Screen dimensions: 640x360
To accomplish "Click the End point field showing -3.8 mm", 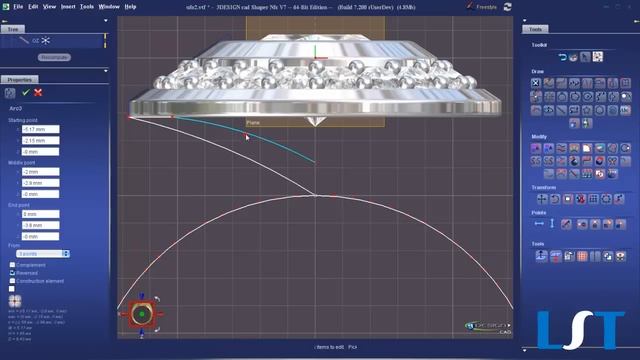I will (40, 225).
